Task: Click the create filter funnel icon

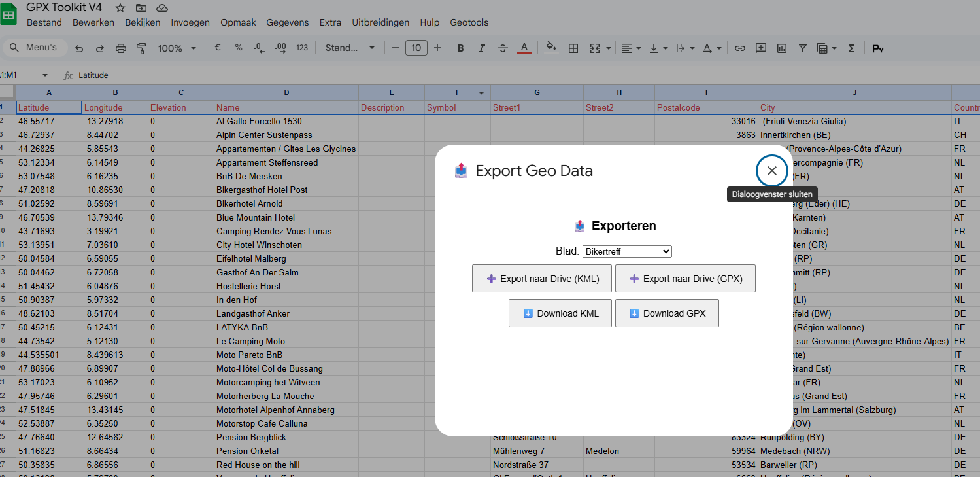Action: (x=803, y=48)
